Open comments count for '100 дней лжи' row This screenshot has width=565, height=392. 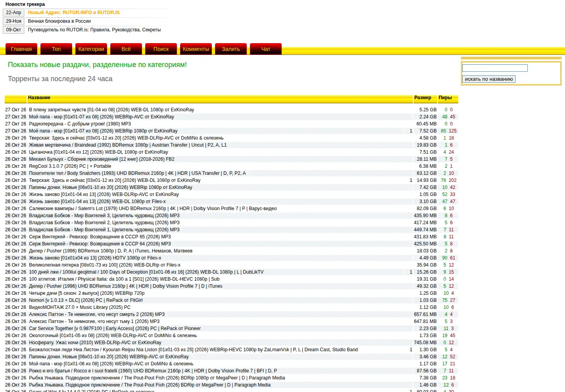coord(411,272)
